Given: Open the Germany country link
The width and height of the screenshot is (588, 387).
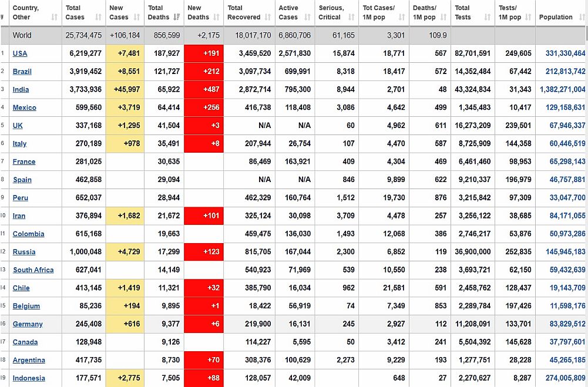Looking at the screenshot, I should 28,324.
